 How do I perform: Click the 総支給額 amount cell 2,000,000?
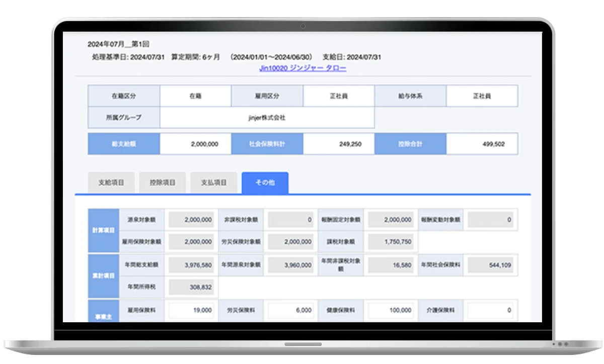pos(195,144)
